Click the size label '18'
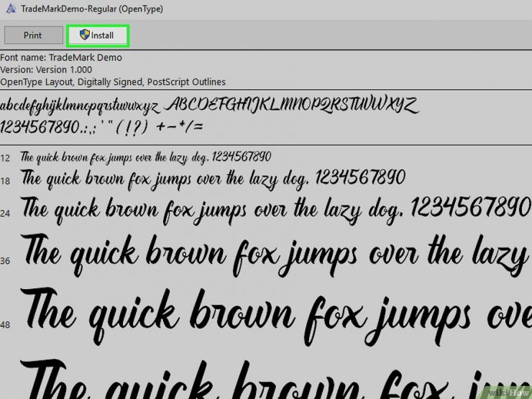The width and height of the screenshot is (532, 399). point(5,181)
